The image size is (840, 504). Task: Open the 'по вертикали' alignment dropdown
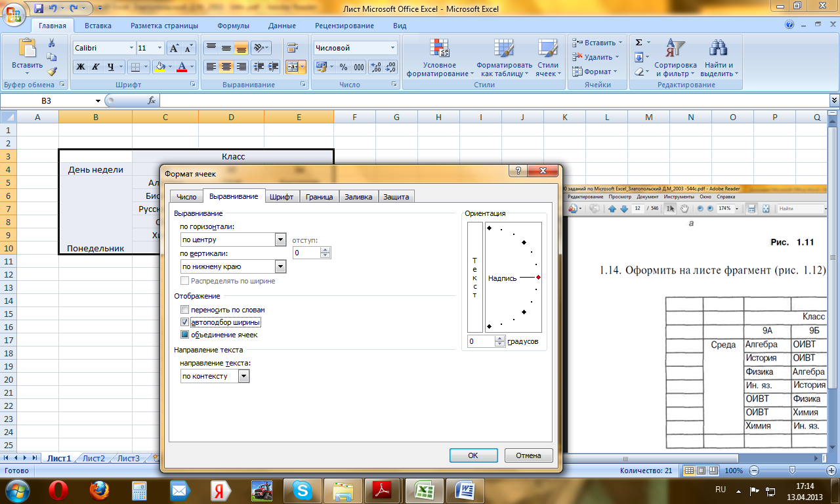point(281,266)
